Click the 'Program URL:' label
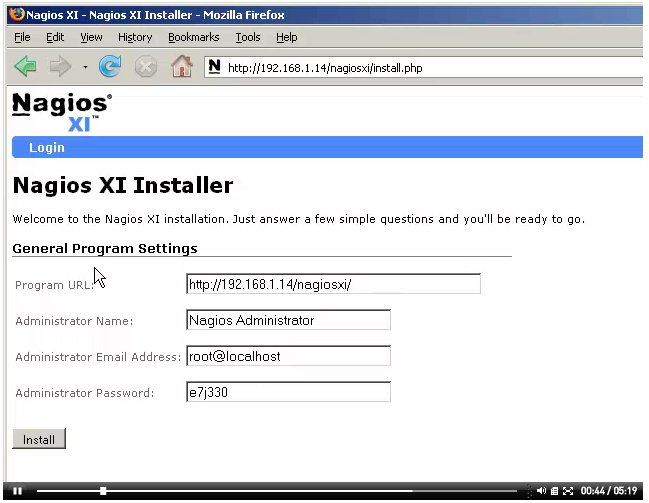Screen dimensions: 649x503 (54, 285)
